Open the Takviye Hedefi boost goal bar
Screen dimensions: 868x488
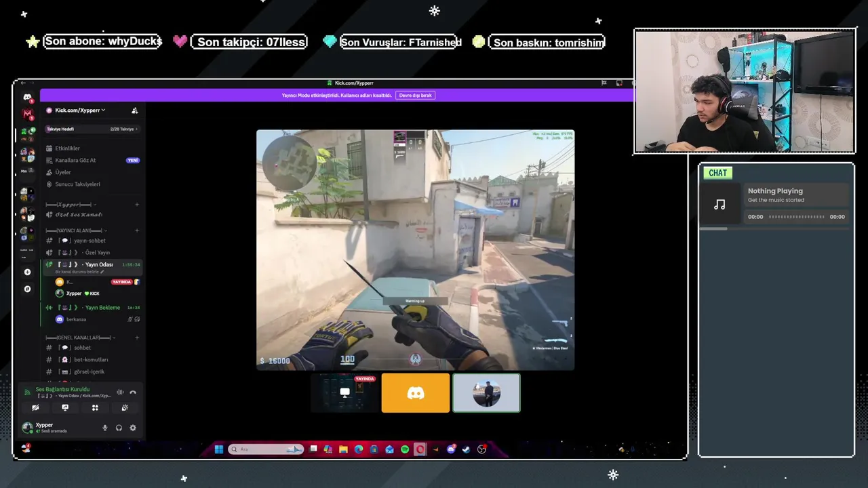pos(92,129)
